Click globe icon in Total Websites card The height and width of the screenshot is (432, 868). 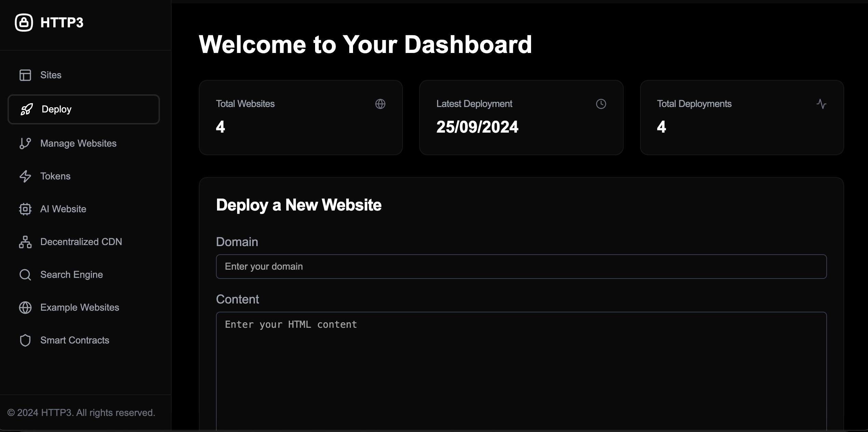pos(380,104)
